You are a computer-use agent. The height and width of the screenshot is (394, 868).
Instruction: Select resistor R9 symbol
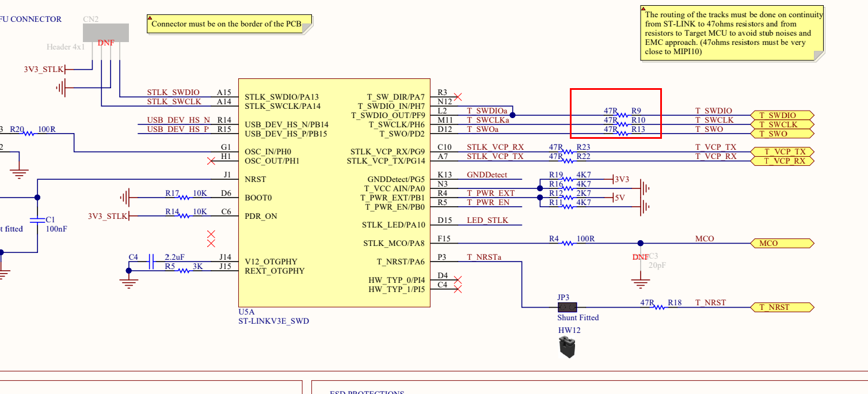pyautogui.click(x=623, y=115)
